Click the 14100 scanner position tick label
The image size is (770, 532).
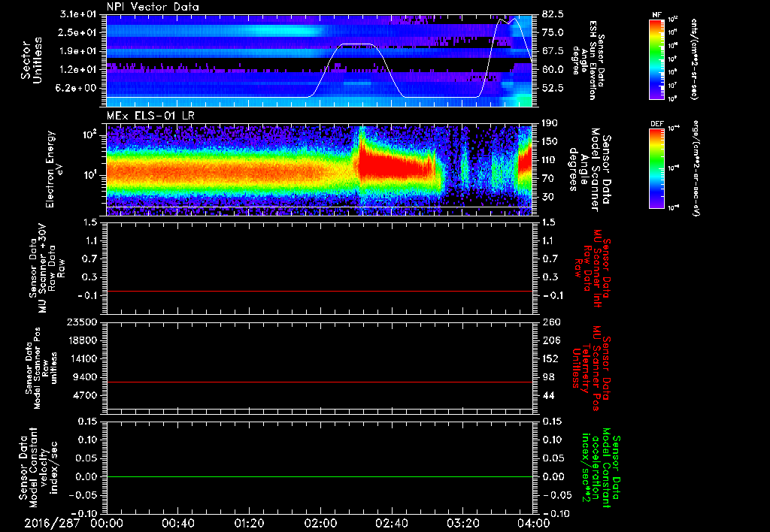81,358
